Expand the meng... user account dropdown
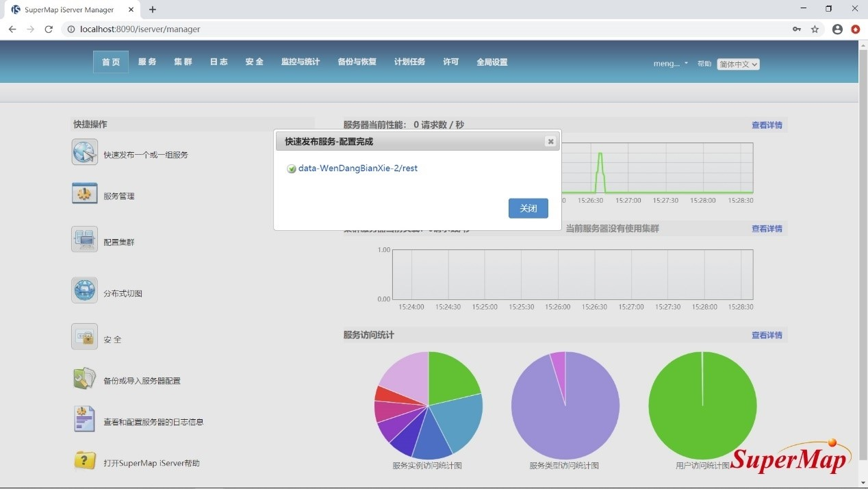Viewport: 868px width, 489px height. click(x=671, y=64)
